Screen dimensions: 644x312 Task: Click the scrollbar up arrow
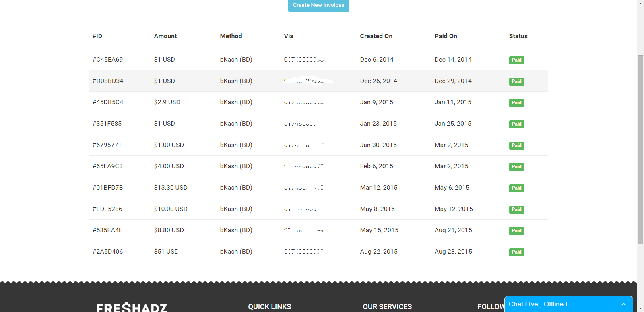(640, 3)
